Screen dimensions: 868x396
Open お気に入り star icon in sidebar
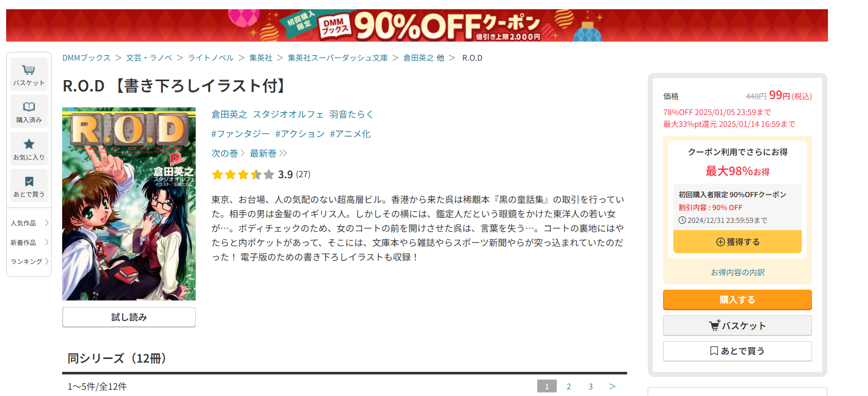(x=29, y=149)
